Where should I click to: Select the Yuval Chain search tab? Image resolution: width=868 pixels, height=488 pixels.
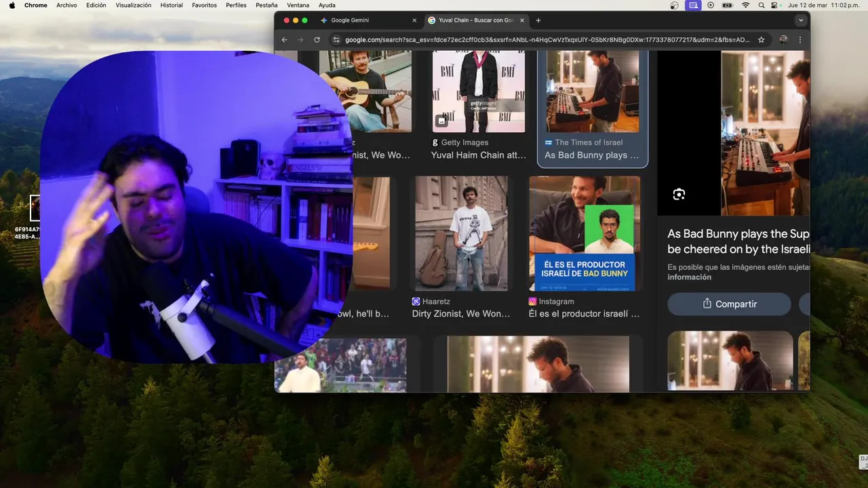click(x=476, y=20)
